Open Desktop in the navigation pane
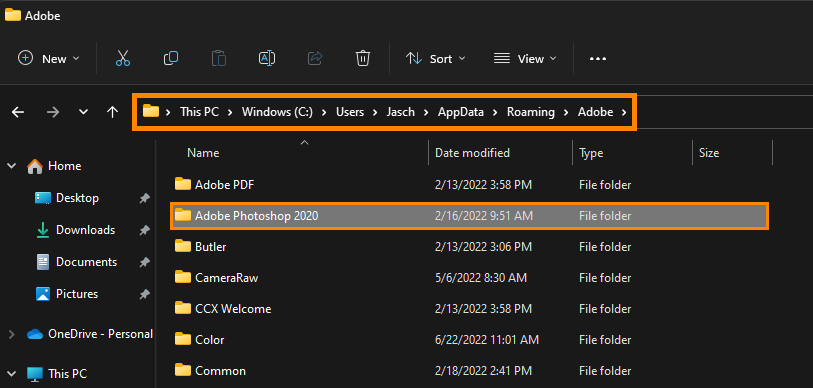The width and height of the screenshot is (813, 388). tap(77, 198)
